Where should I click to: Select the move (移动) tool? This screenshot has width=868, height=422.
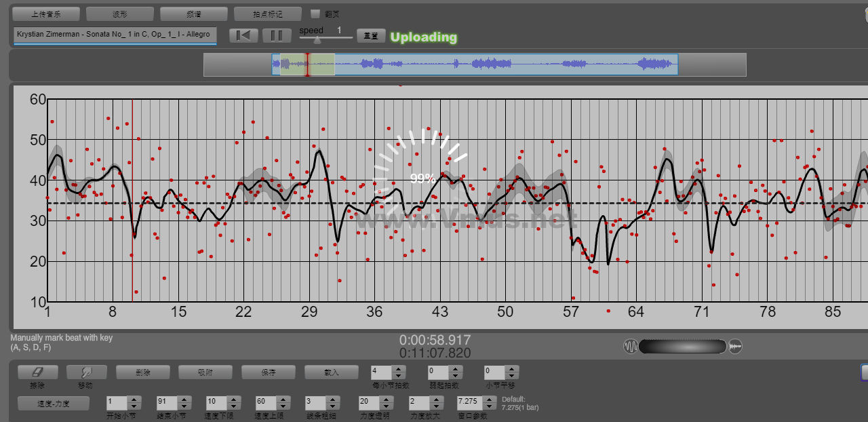(x=86, y=372)
